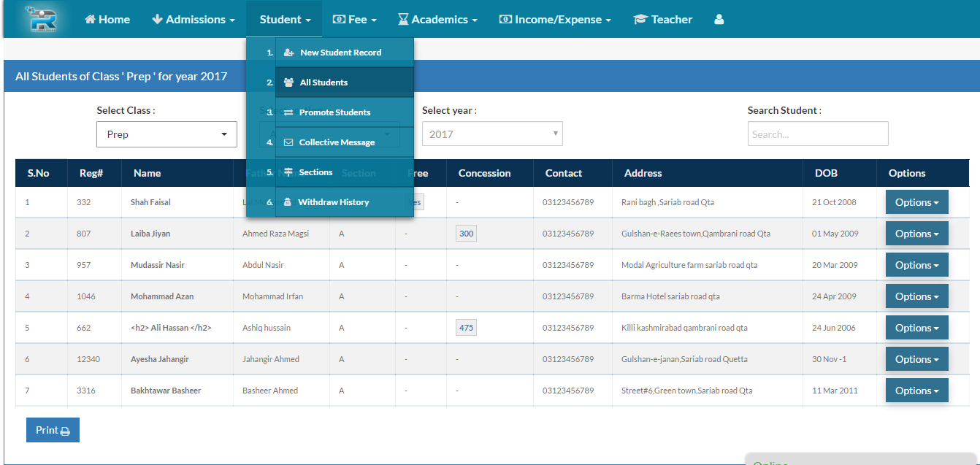The height and width of the screenshot is (465, 980).
Task: Open the Admissions dropdown menu
Action: pos(194,20)
